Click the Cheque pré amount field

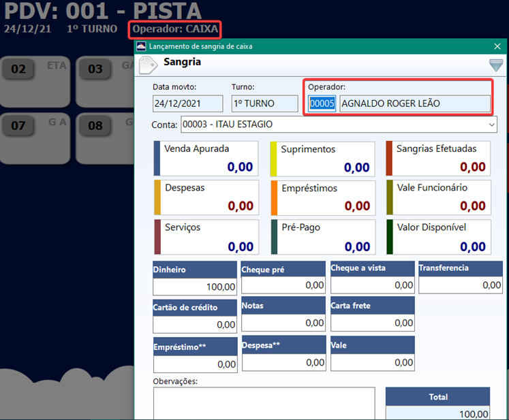(x=283, y=285)
